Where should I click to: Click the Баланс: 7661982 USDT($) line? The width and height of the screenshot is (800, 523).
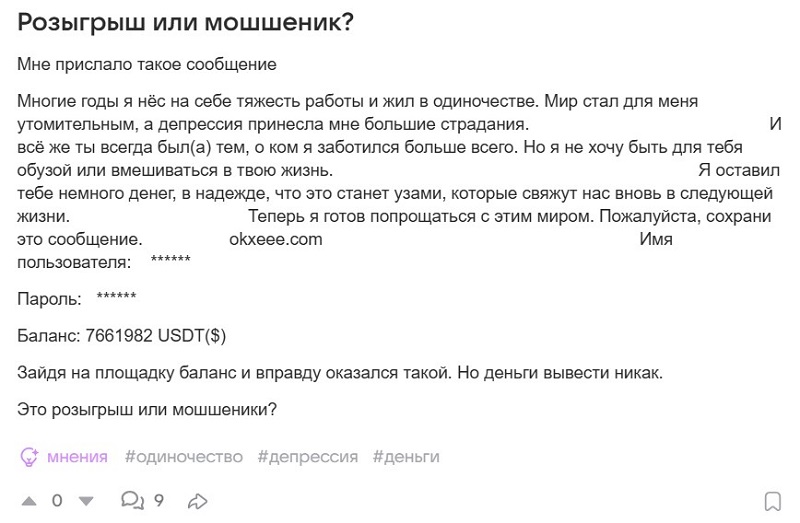pyautogui.click(x=122, y=335)
